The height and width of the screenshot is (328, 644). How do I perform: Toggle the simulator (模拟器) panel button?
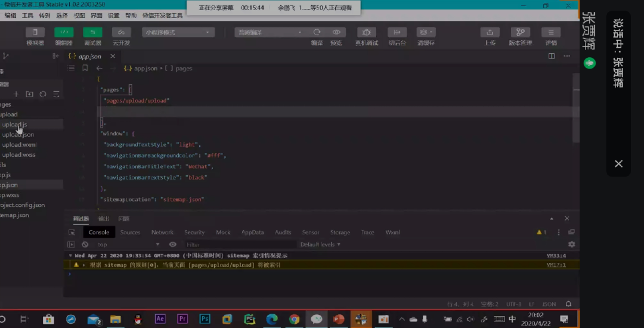35,32
